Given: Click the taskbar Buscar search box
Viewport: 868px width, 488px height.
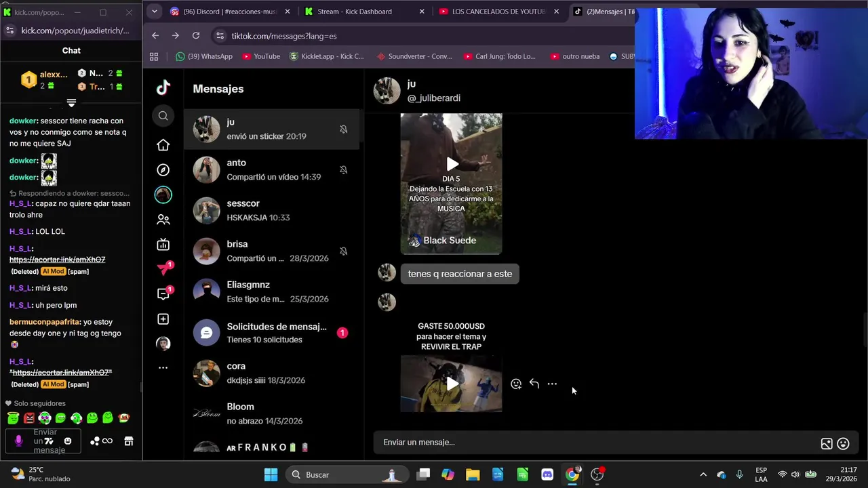Looking at the screenshot, I should 347,474.
